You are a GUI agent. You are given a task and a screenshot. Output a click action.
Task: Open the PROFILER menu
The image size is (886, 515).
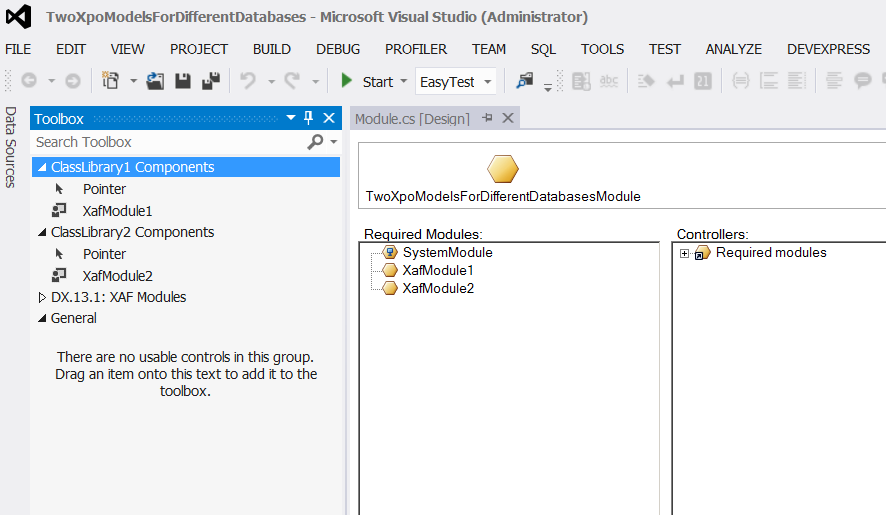416,49
